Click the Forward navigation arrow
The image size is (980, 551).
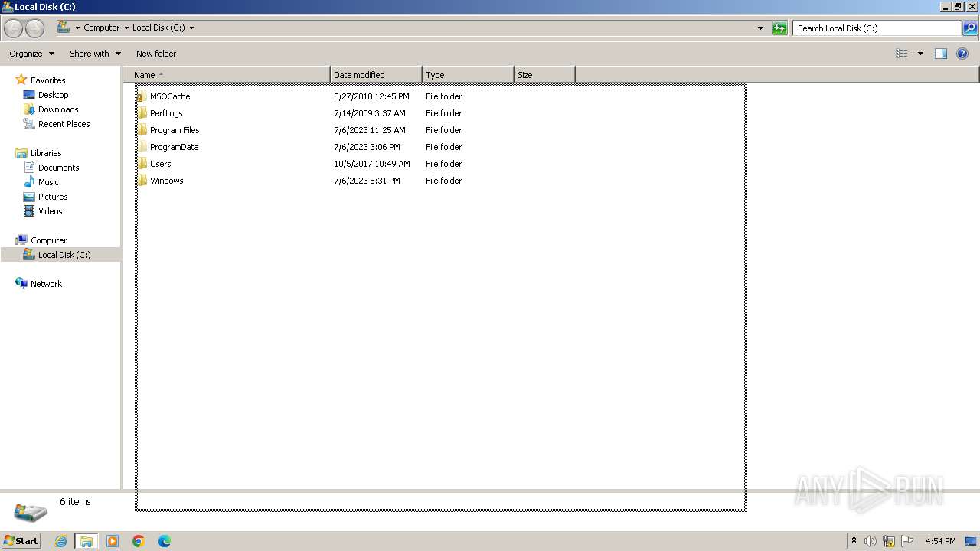[34, 28]
